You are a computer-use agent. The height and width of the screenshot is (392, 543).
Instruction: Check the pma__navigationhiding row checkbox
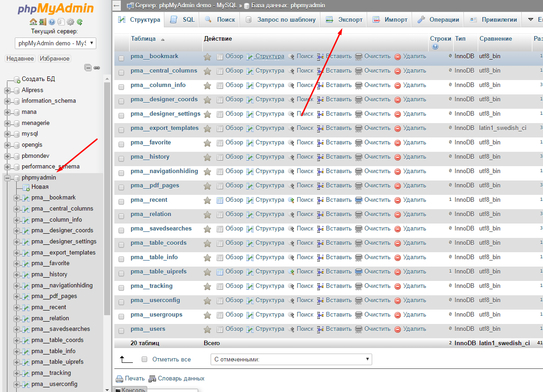pyautogui.click(x=121, y=173)
